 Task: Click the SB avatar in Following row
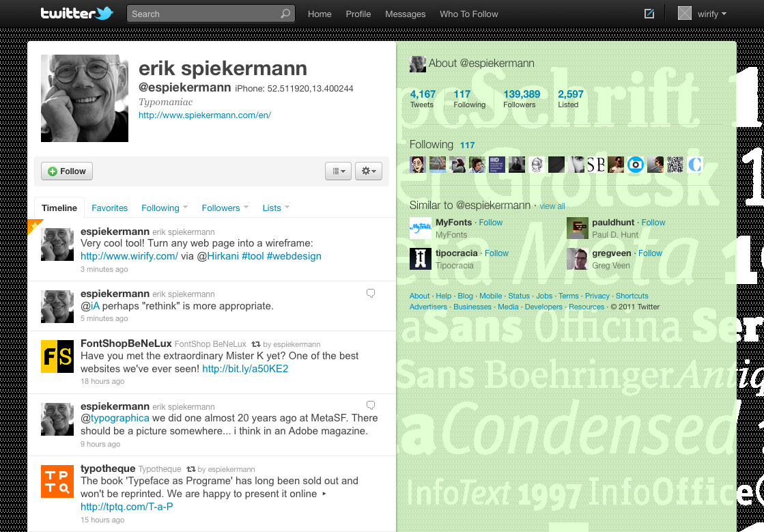tap(596, 165)
